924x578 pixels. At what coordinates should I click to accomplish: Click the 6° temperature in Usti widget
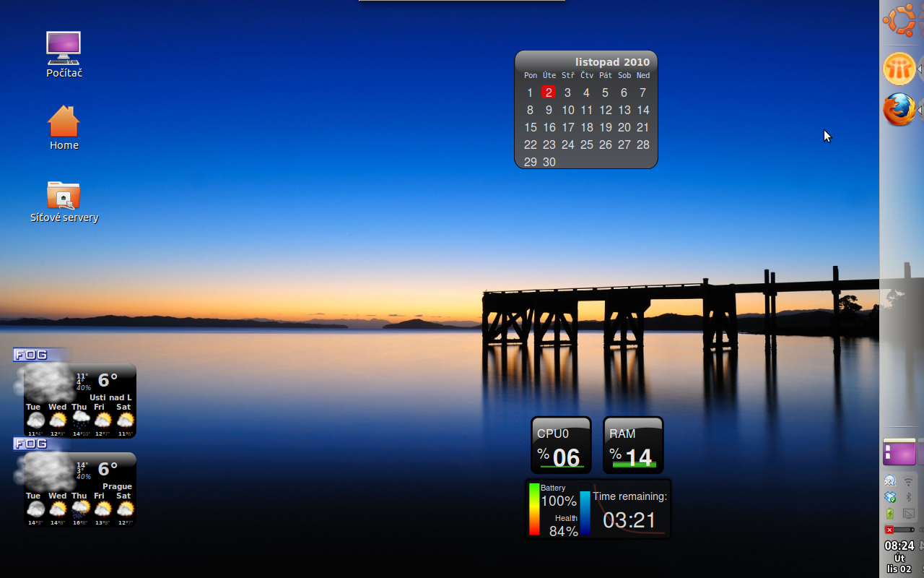coord(108,380)
